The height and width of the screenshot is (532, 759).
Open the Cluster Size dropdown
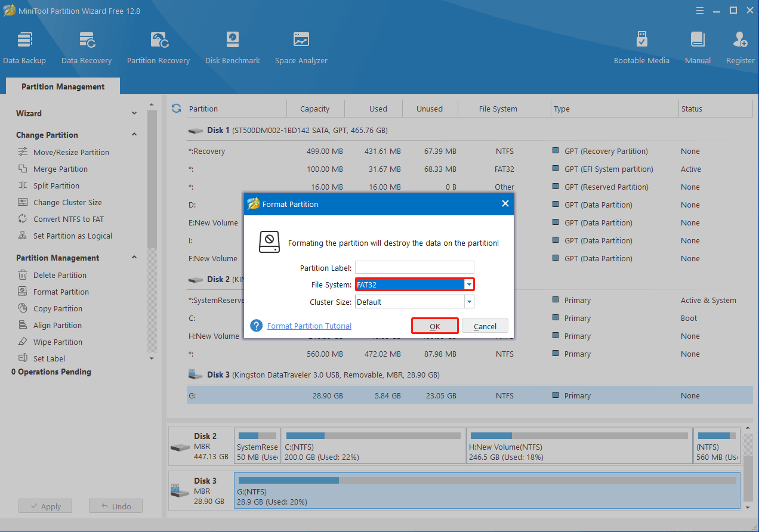click(469, 302)
